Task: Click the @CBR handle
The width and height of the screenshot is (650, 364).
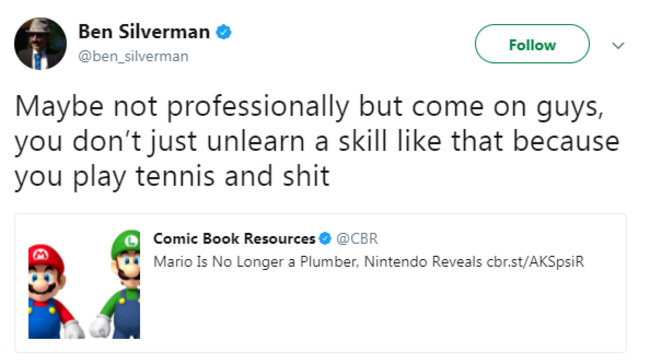Action: [357, 239]
